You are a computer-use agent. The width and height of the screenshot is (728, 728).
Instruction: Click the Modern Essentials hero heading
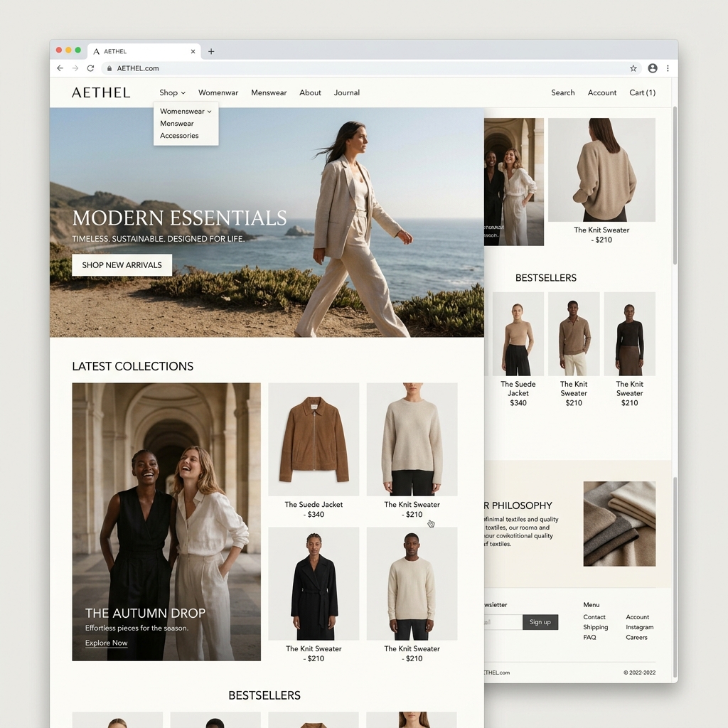(179, 218)
